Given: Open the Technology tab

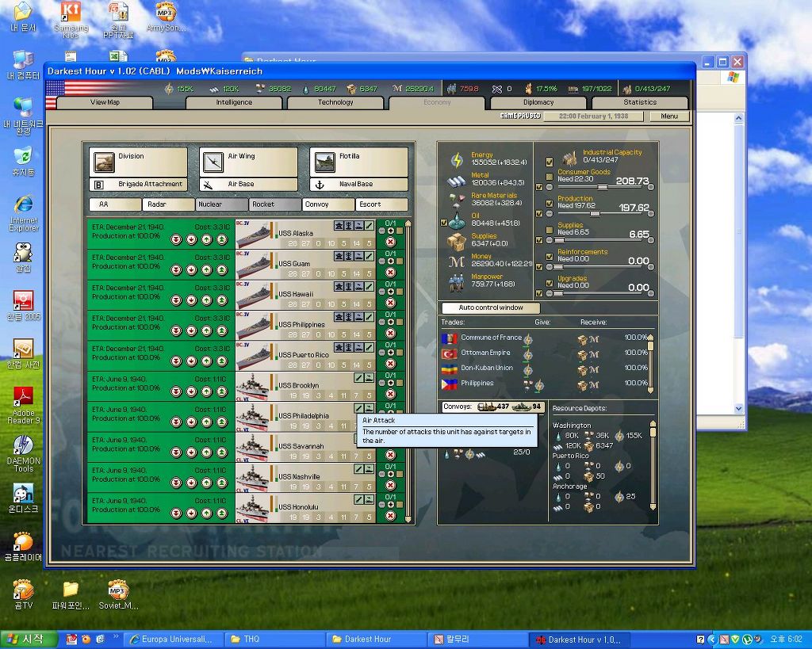Looking at the screenshot, I should (335, 102).
